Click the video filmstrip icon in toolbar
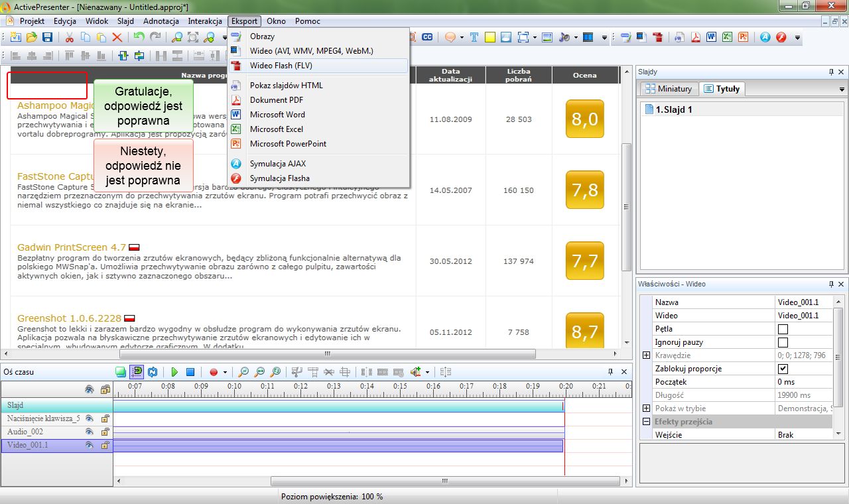849x504 pixels. click(587, 38)
